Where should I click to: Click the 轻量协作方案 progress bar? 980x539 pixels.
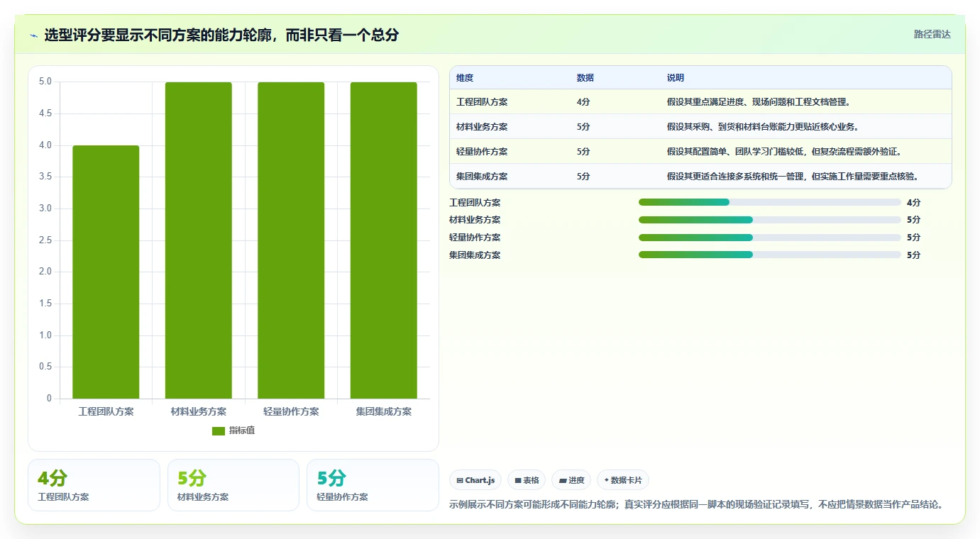coord(770,238)
